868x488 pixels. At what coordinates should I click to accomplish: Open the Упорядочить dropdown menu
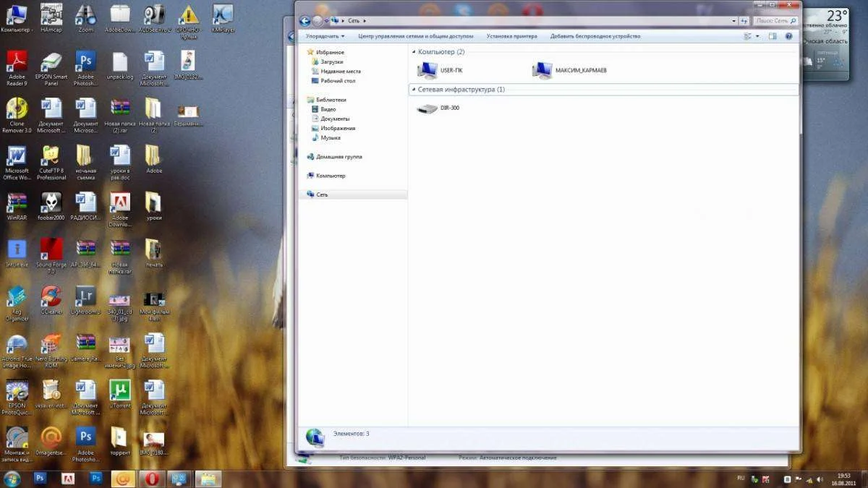pyautogui.click(x=325, y=36)
